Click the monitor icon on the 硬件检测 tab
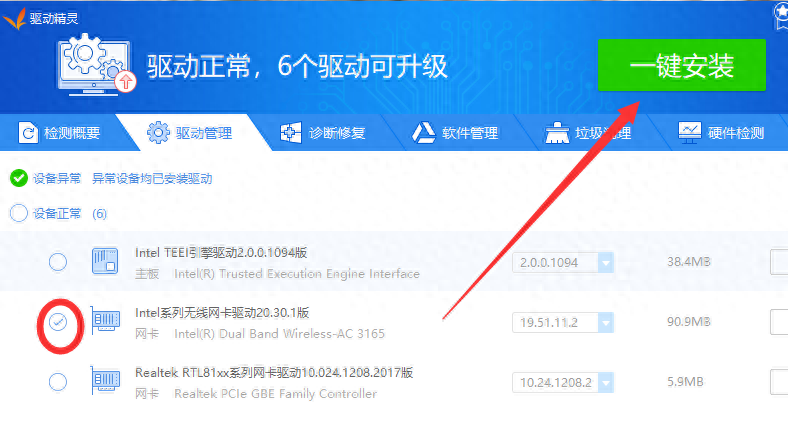This screenshot has height=427, width=788. 689,133
